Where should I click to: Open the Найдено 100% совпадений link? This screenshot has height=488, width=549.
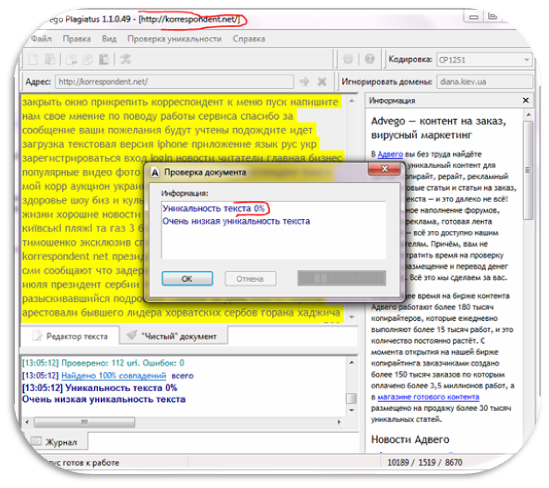click(x=114, y=376)
